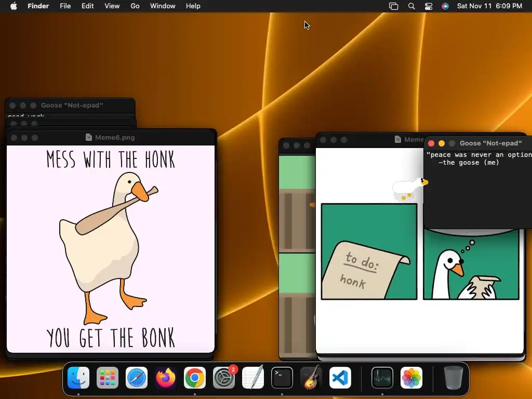This screenshot has width=532, height=399.
Task: Open the View menu
Action: pos(112,6)
